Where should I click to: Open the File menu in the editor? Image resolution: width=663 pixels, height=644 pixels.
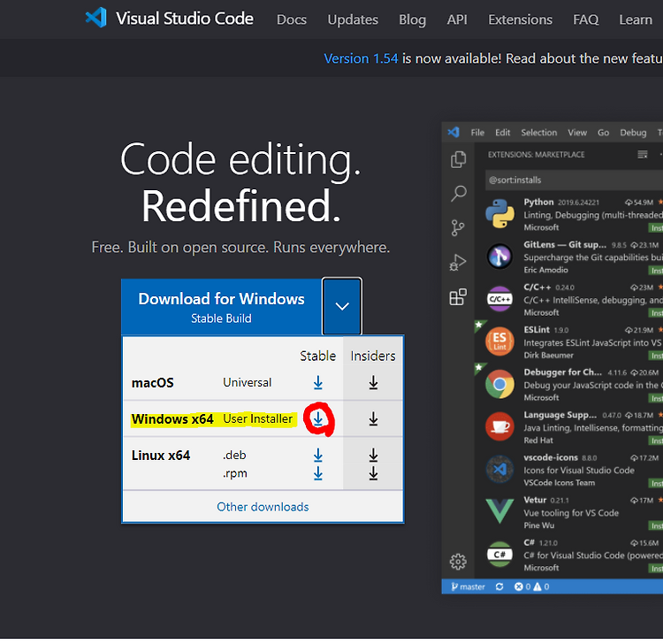tap(477, 133)
